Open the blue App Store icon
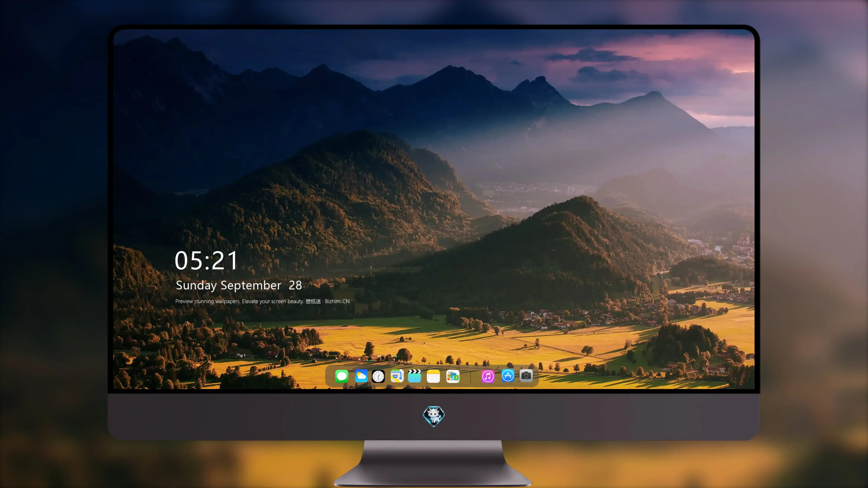Image resolution: width=868 pixels, height=488 pixels. click(x=507, y=376)
